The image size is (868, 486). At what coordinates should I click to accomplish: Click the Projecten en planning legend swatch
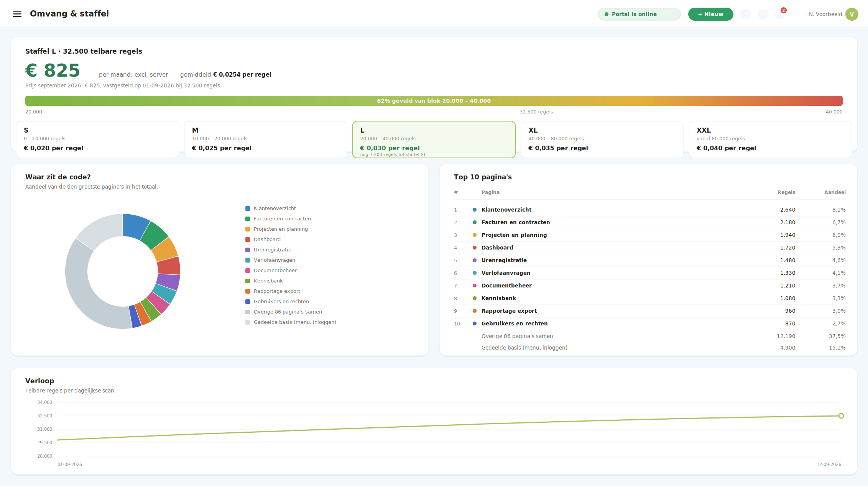248,229
